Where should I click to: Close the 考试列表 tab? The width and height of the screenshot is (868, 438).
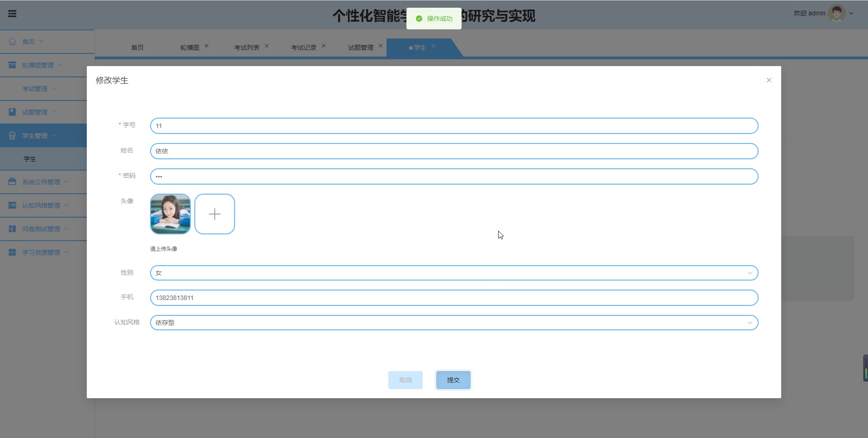click(x=267, y=46)
